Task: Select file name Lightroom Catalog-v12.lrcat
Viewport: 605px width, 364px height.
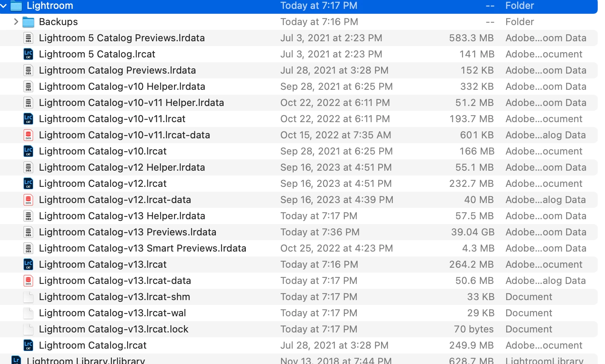Action: pos(103,184)
